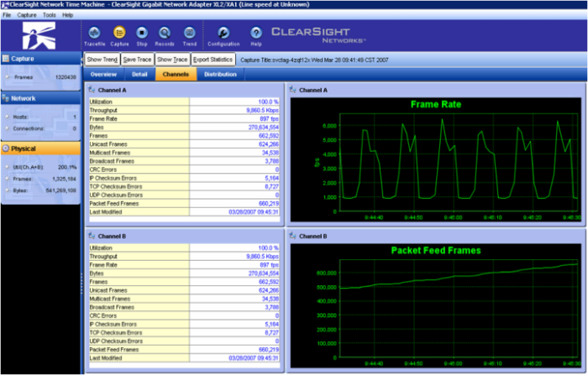588x375 pixels.
Task: Click Util(Ch.A+B) row in Physical panel
Action: (41, 167)
